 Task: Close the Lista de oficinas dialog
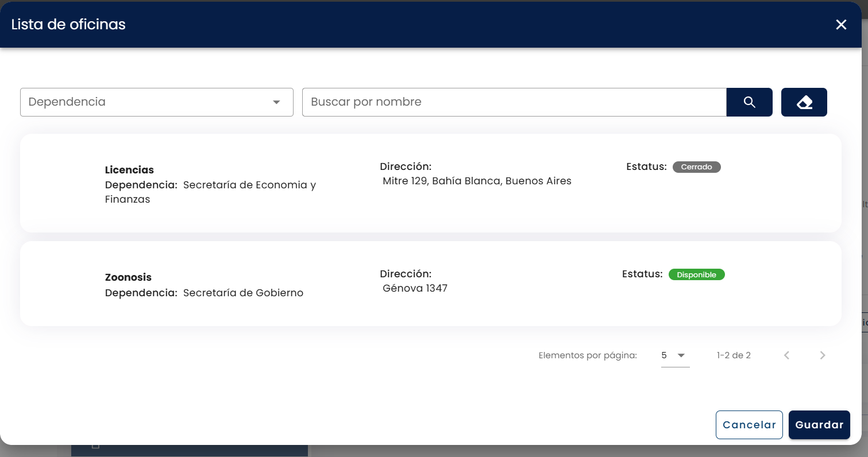click(841, 25)
